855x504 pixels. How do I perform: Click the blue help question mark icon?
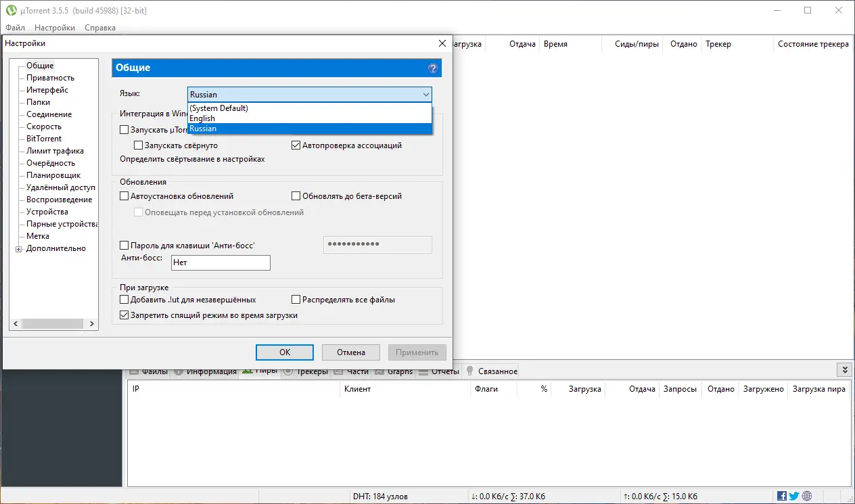[433, 68]
